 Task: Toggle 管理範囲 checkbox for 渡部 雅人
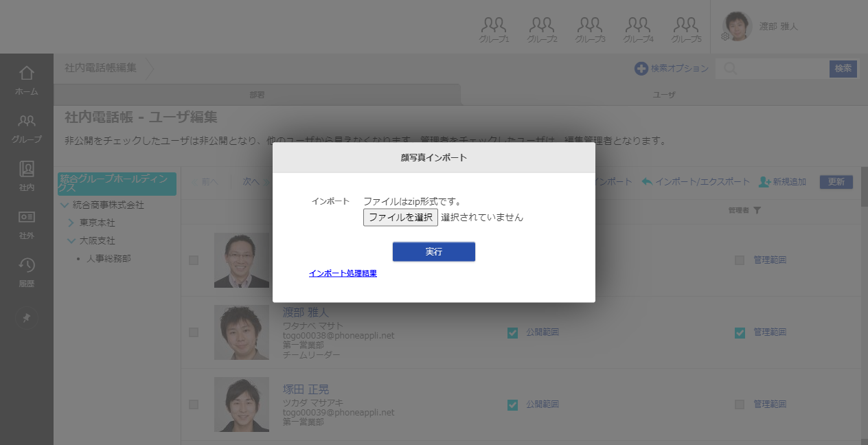point(740,332)
